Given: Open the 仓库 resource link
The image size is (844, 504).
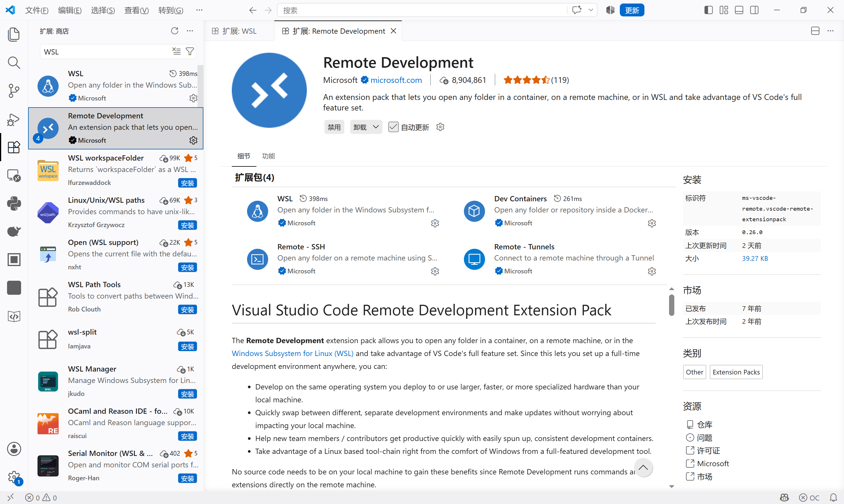Looking at the screenshot, I should coord(705,425).
